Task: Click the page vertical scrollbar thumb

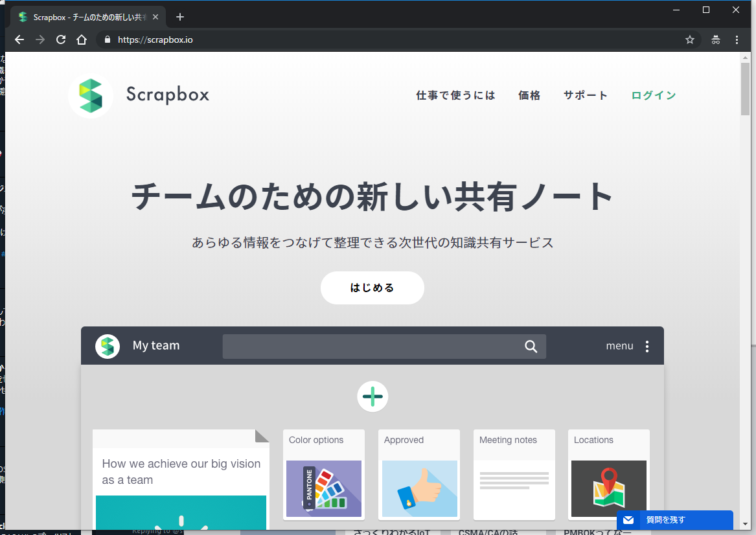Action: tap(746, 89)
